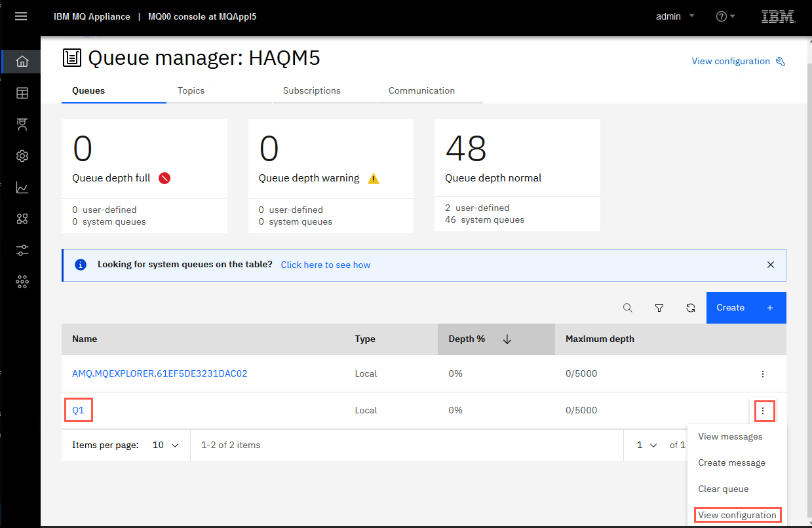Open the table/dashboard sidebar icon
This screenshot has width=812, height=528.
tap(22, 93)
